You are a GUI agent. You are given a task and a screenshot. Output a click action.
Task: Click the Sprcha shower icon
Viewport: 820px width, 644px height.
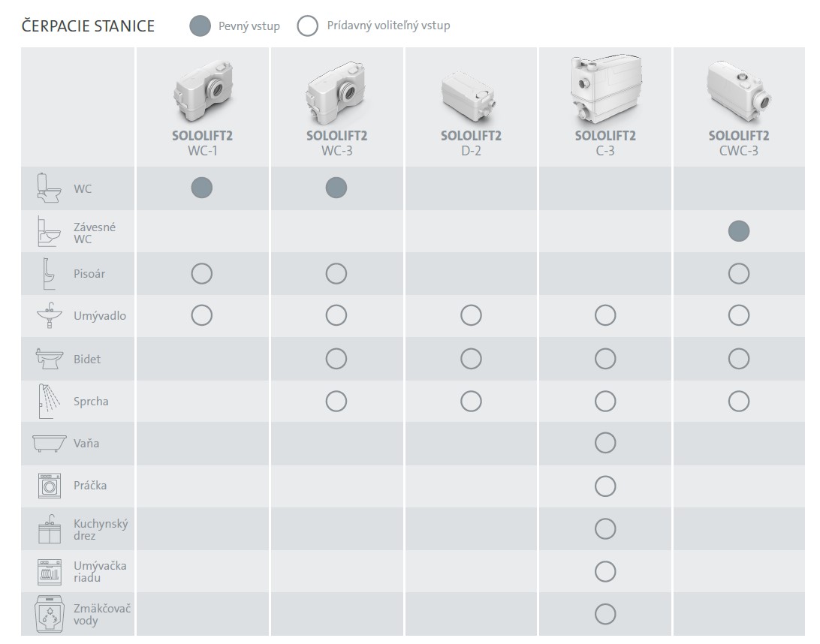pos(49,402)
